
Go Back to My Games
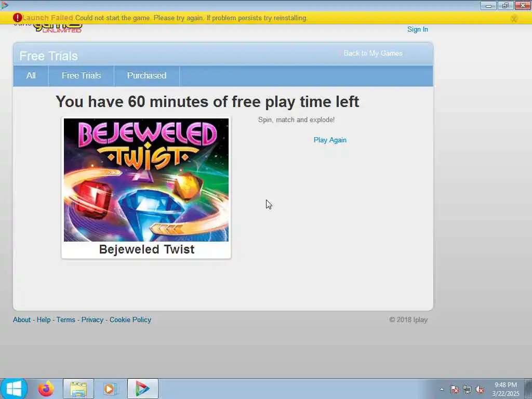point(373,54)
